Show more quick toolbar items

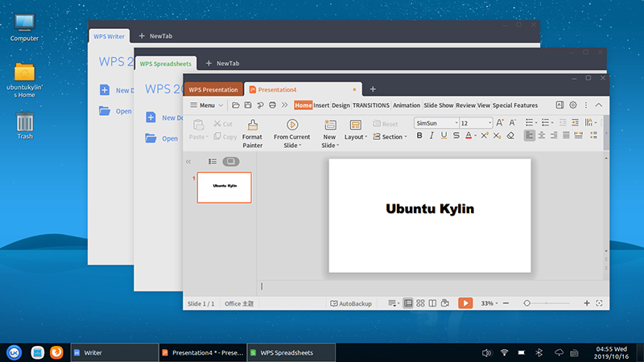pyautogui.click(x=285, y=105)
